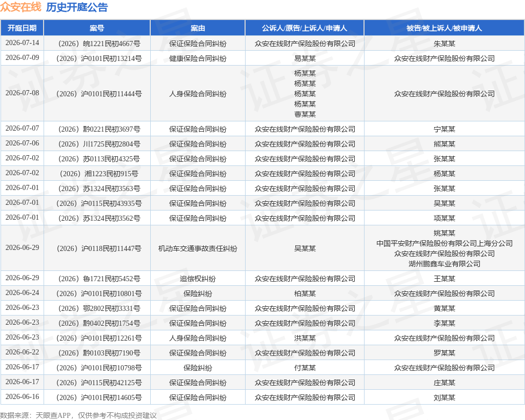Click the 公诉人/原告/上诉人/申请人 column header
Screen dimensions: 525x420
(305, 28)
